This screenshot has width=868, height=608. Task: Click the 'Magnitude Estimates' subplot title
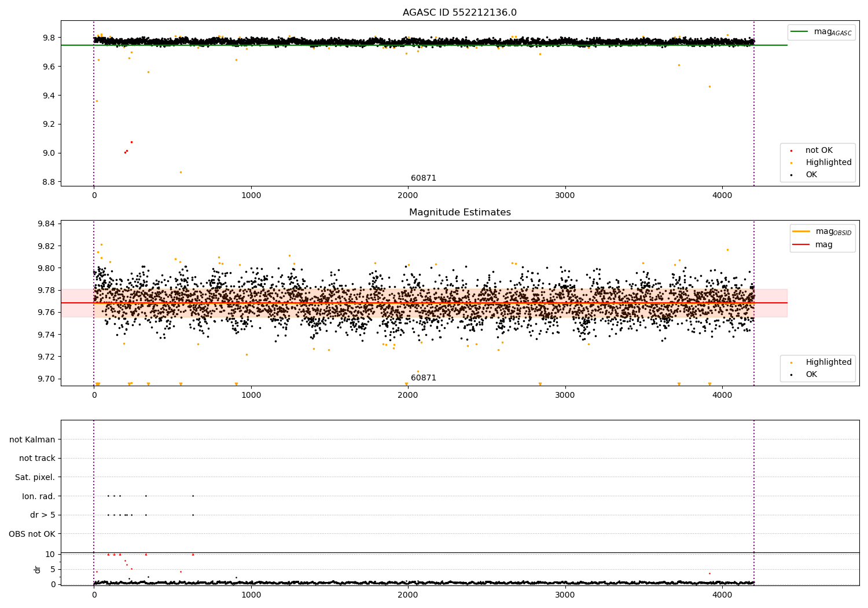click(x=459, y=213)
